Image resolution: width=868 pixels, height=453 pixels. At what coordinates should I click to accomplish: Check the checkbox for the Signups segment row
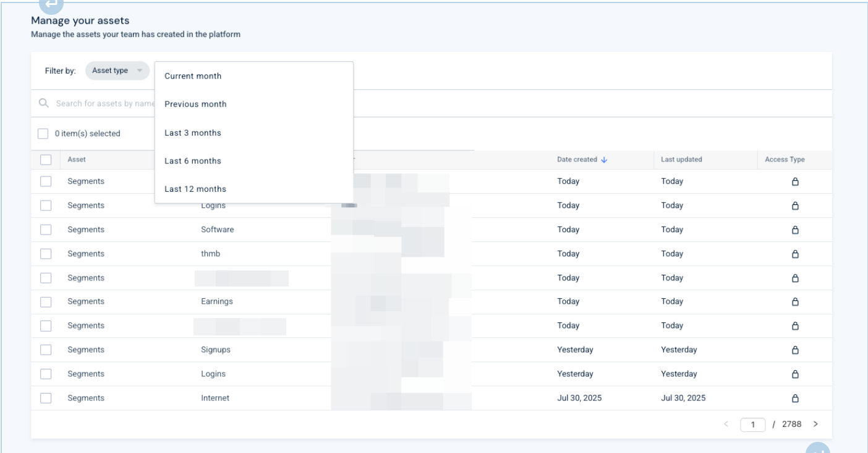click(46, 350)
